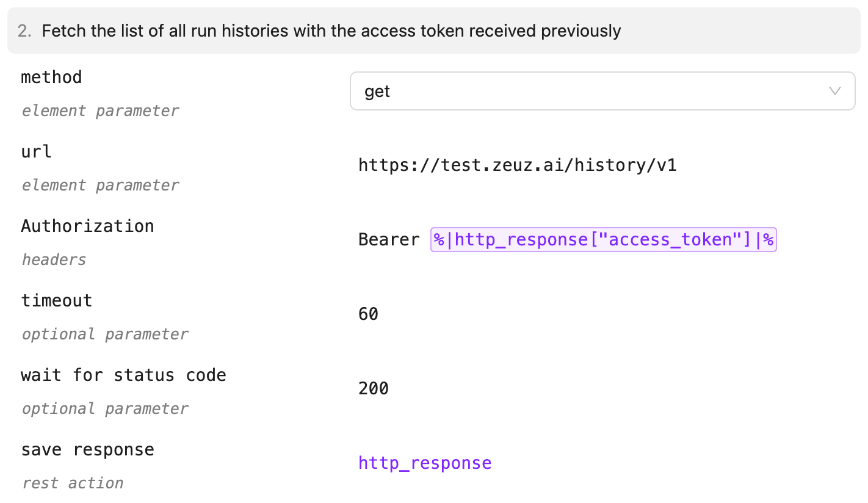Screen dimensions: 868x503
Task: Click the "method" parameter label
Action: pos(51,78)
